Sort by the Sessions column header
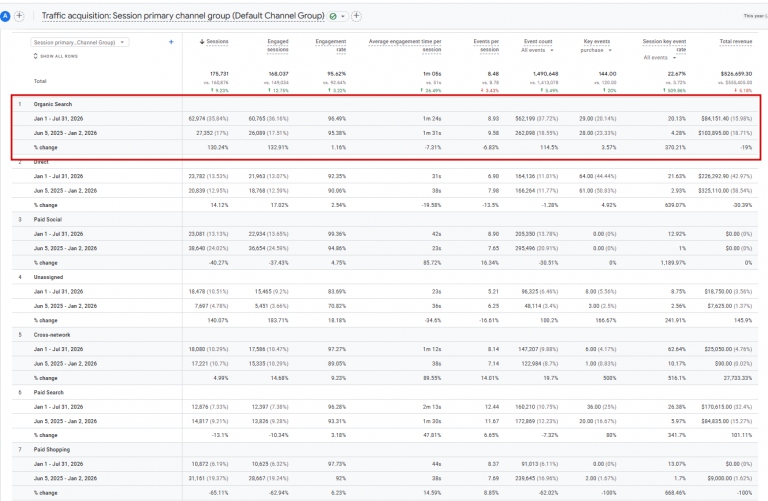This screenshot has width=768, height=501. [x=217, y=42]
